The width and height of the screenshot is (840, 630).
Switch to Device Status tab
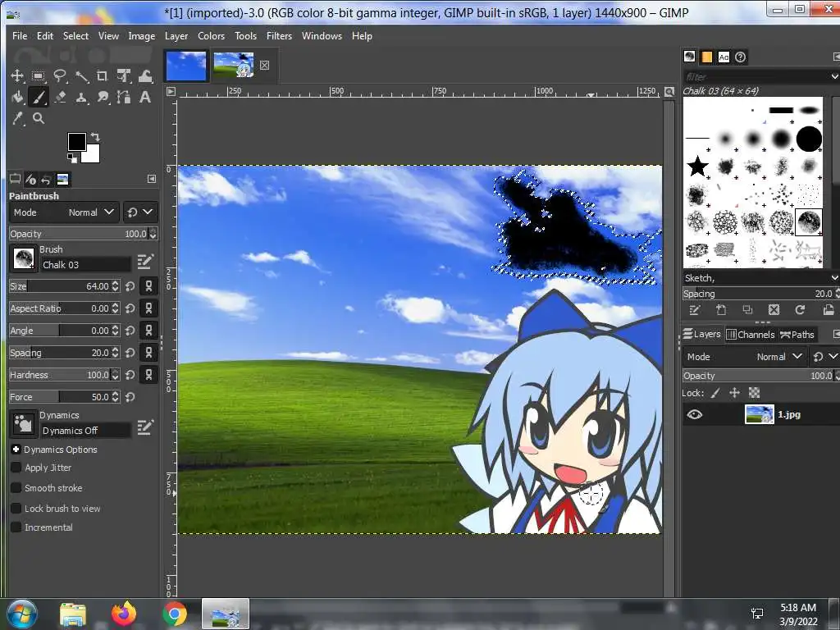point(30,179)
